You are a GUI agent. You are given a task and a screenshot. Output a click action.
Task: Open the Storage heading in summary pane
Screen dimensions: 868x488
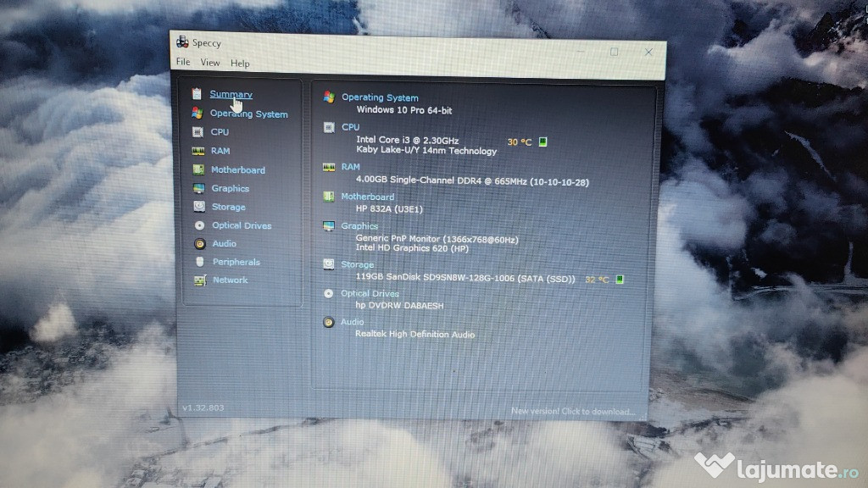pos(357,264)
